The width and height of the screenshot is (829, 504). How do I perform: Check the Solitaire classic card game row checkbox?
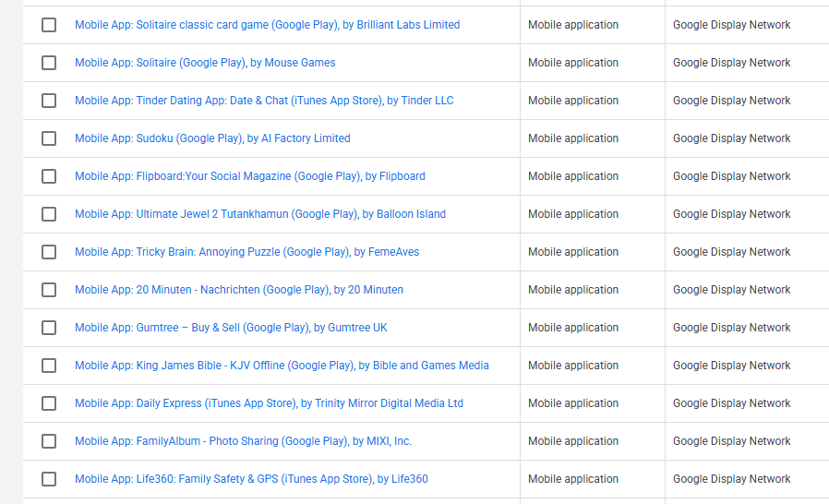49,25
